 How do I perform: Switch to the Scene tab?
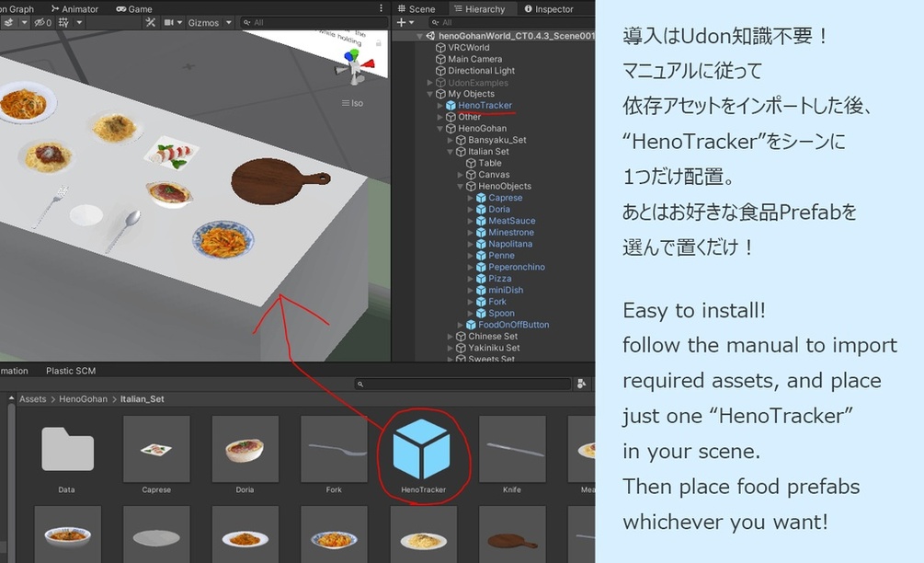416,9
